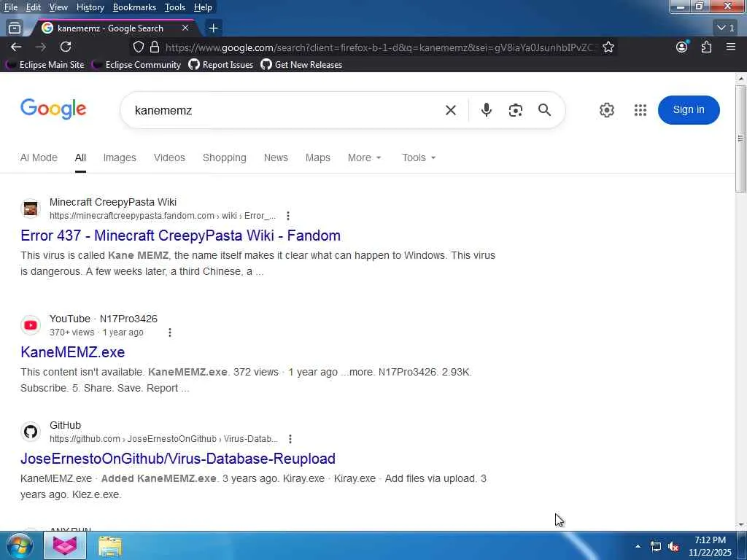The width and height of the screenshot is (747, 560).
Task: Click the GitHub result favicon
Action: 31,432
